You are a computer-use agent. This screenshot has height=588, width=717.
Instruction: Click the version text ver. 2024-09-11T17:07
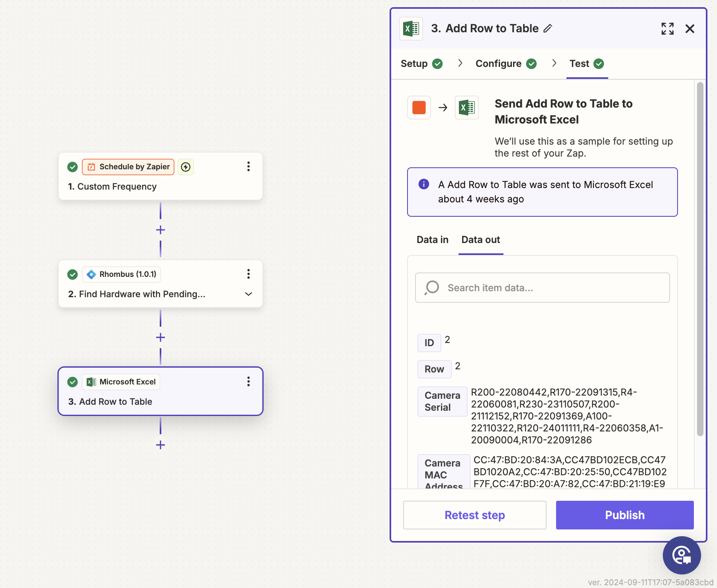(x=651, y=582)
